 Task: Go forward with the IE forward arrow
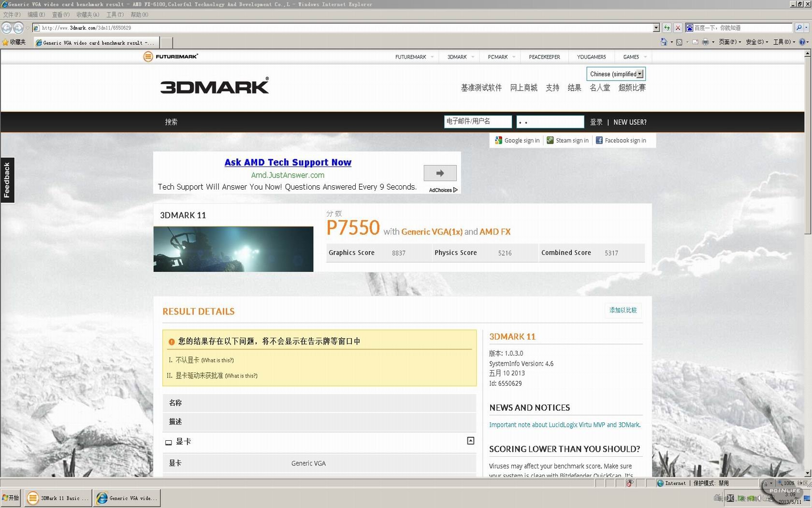coord(18,28)
